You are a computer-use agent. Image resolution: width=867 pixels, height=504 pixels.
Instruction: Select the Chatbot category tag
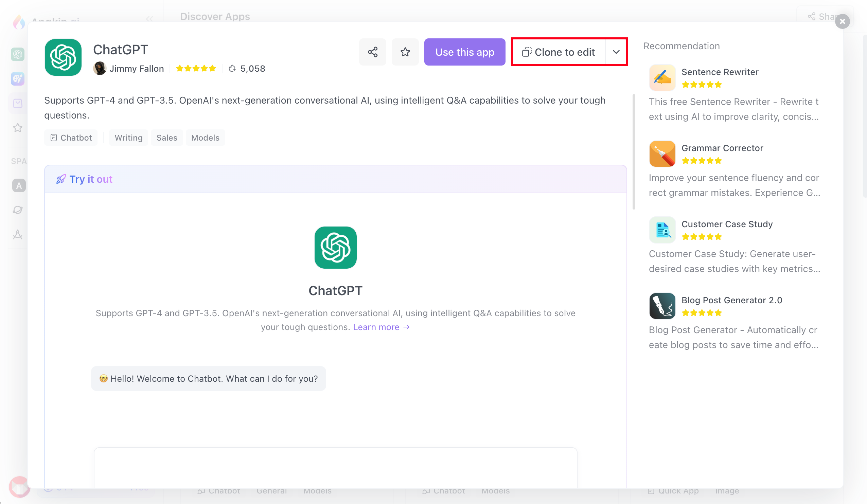[71, 138]
